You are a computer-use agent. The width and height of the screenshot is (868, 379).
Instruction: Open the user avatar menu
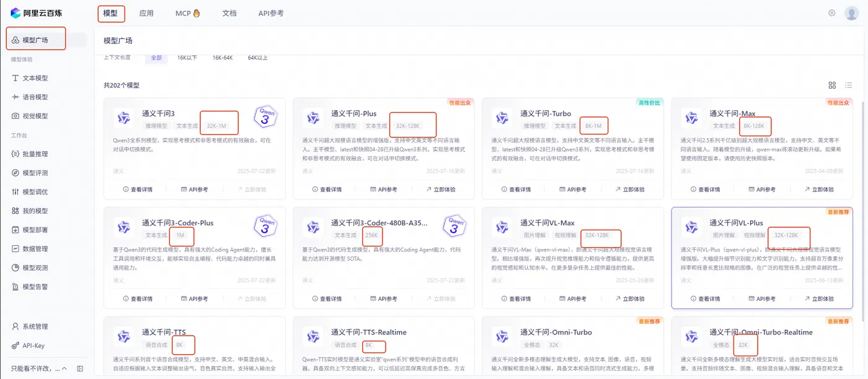[x=852, y=13]
